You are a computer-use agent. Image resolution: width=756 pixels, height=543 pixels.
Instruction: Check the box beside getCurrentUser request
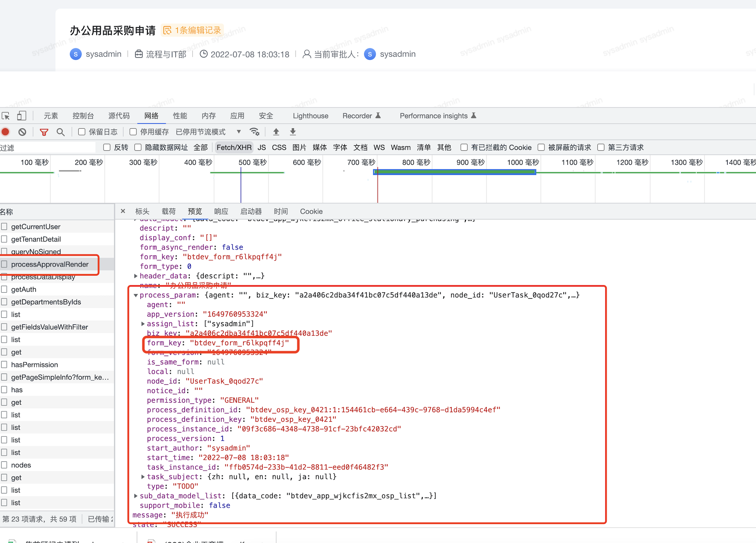tap(4, 227)
